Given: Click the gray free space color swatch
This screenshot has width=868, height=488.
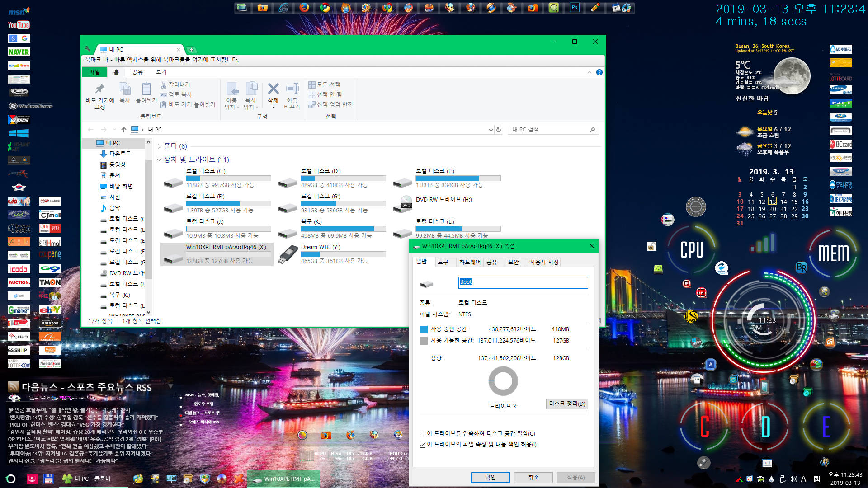Looking at the screenshot, I should click(x=424, y=341).
